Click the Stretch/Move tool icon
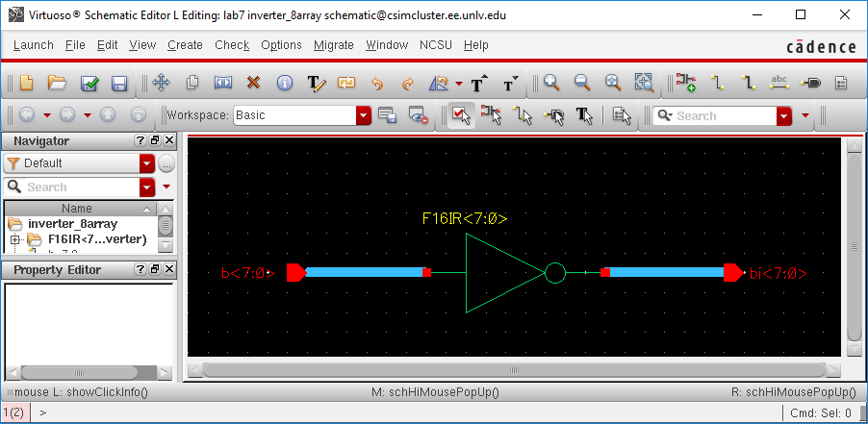Viewport: 868px width, 424px height. [162, 84]
